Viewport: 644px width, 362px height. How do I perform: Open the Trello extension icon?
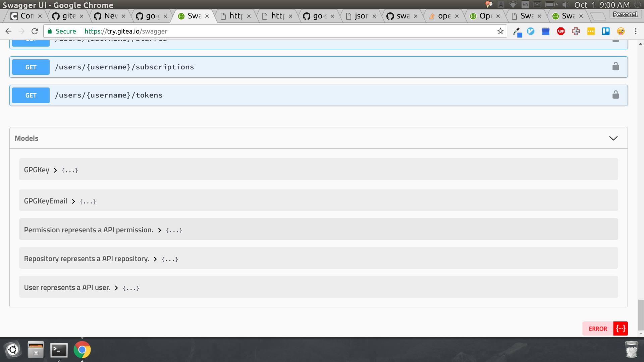(606, 31)
